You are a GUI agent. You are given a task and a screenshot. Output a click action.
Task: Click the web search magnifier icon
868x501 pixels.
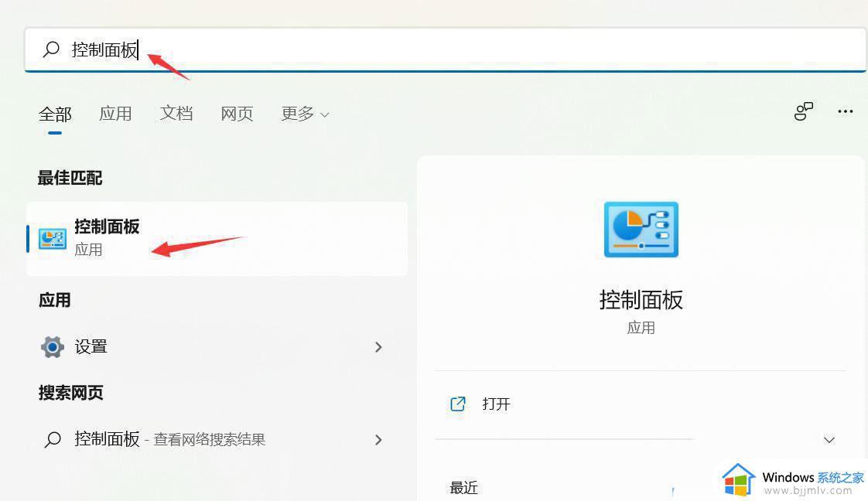tap(53, 440)
